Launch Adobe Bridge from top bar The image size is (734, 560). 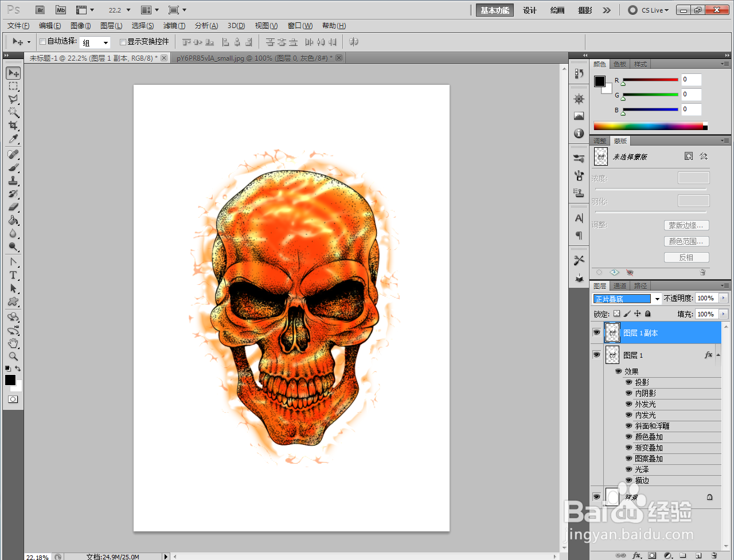pyautogui.click(x=40, y=10)
